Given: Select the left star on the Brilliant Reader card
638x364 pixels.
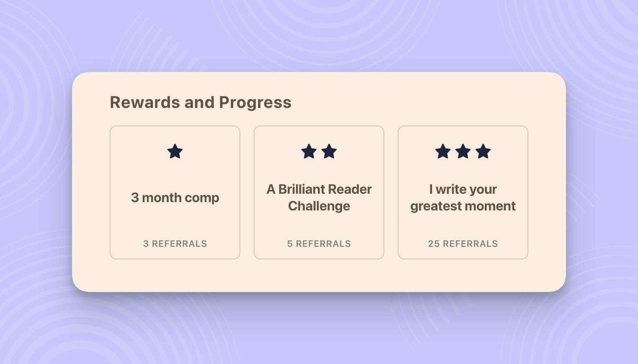Looking at the screenshot, I should tap(309, 151).
